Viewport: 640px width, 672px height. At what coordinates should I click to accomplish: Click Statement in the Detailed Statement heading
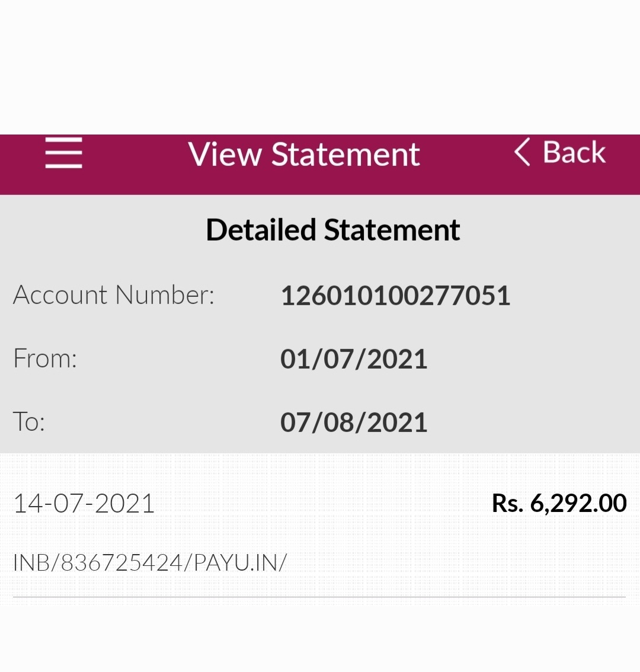(x=392, y=230)
